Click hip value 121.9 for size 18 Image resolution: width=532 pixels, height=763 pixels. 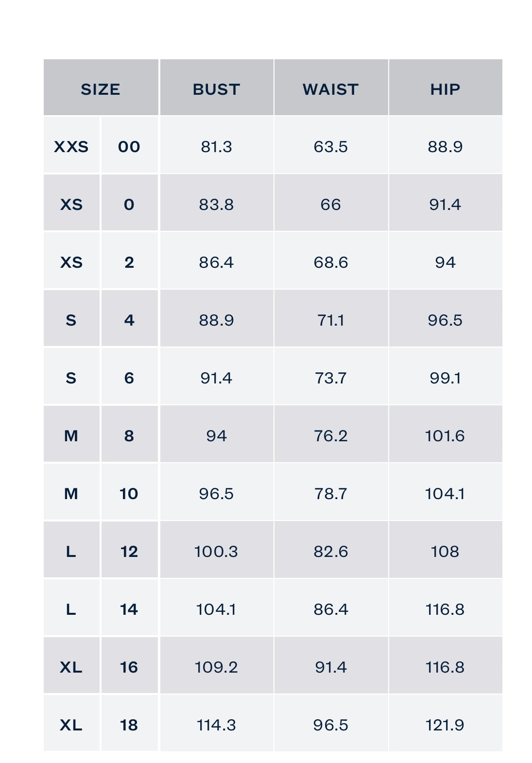445,725
